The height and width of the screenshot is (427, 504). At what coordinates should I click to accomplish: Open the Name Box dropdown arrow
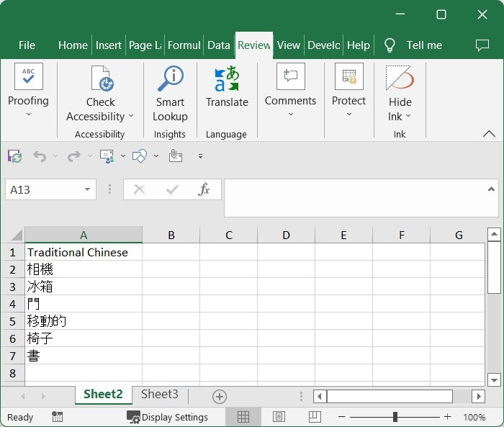[x=87, y=189]
